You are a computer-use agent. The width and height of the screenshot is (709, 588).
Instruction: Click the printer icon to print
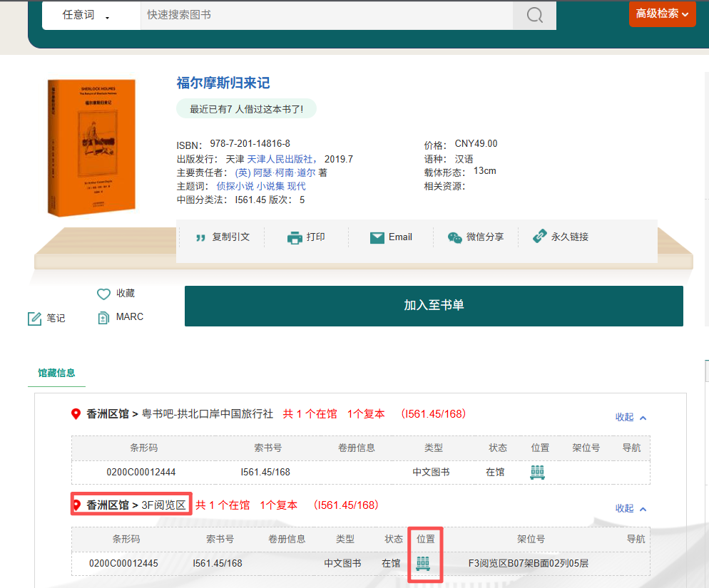295,237
